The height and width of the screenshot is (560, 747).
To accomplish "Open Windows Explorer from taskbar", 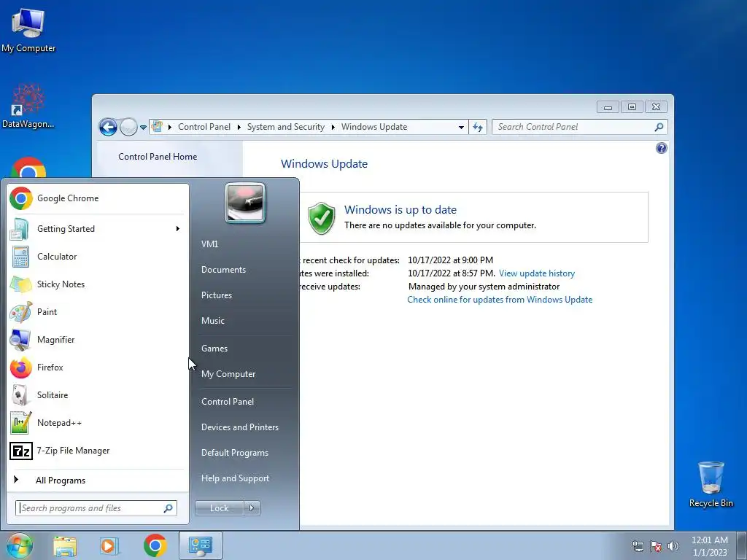I will coord(65,545).
